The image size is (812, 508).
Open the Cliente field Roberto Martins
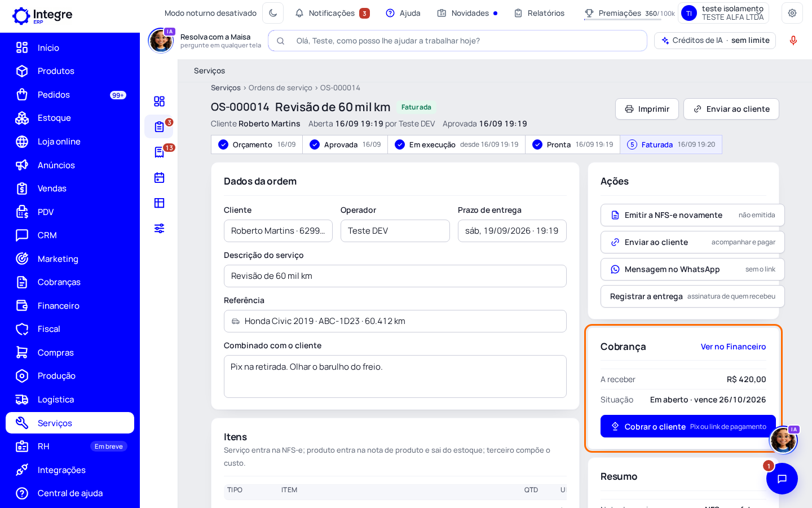coord(278,231)
